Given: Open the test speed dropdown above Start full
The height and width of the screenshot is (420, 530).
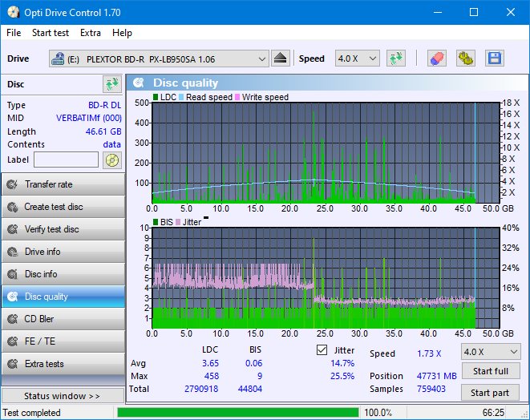Looking at the screenshot, I should [x=491, y=352].
